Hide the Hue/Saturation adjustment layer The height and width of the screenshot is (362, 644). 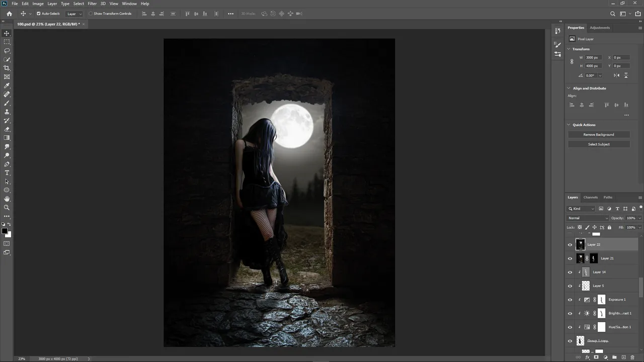pos(570,327)
